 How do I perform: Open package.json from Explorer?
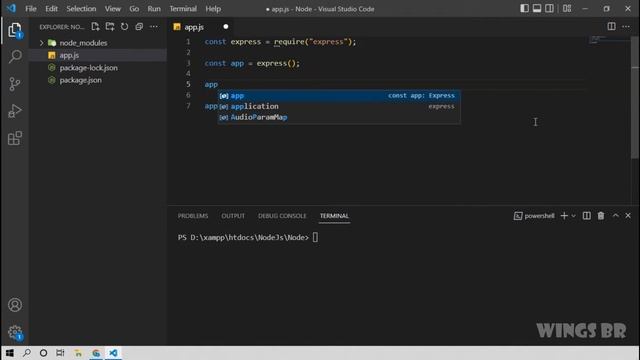[98, 80]
